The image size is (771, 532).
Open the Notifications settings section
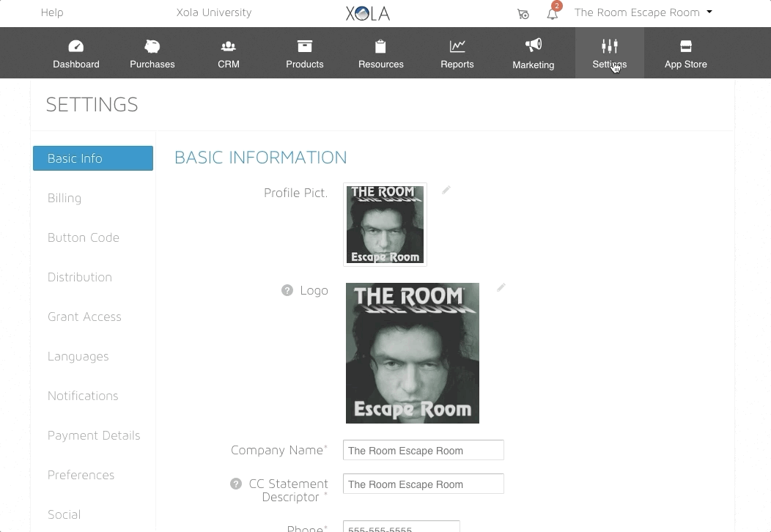(83, 396)
